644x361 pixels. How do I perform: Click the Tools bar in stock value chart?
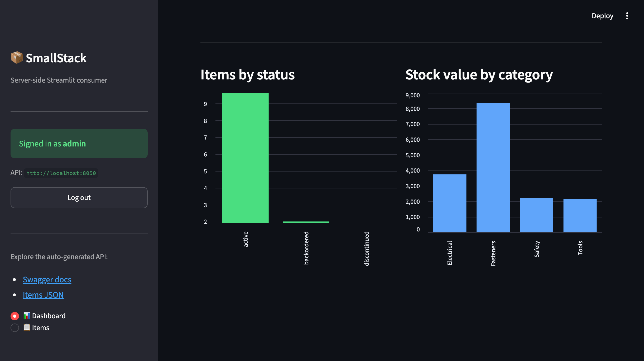coord(580,216)
